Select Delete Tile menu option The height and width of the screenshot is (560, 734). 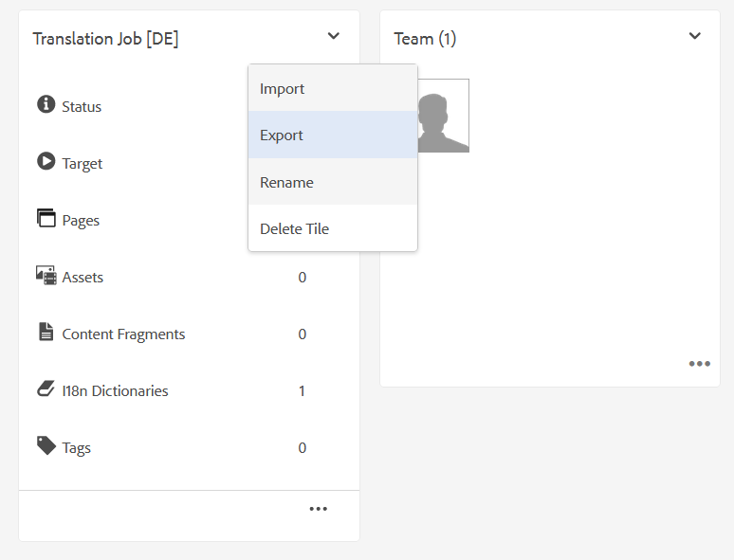pyautogui.click(x=295, y=229)
